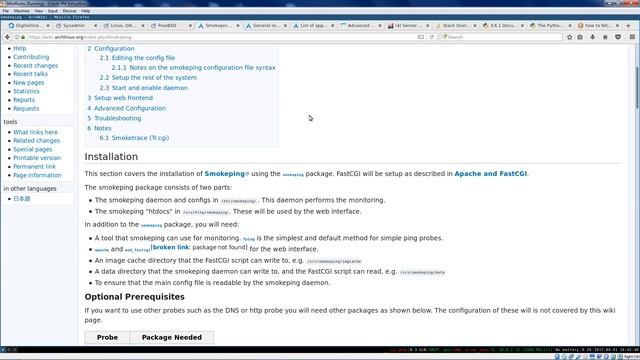Open the downloads arrow icon
Image resolution: width=640 pixels, height=360 pixels.
coord(593,37)
